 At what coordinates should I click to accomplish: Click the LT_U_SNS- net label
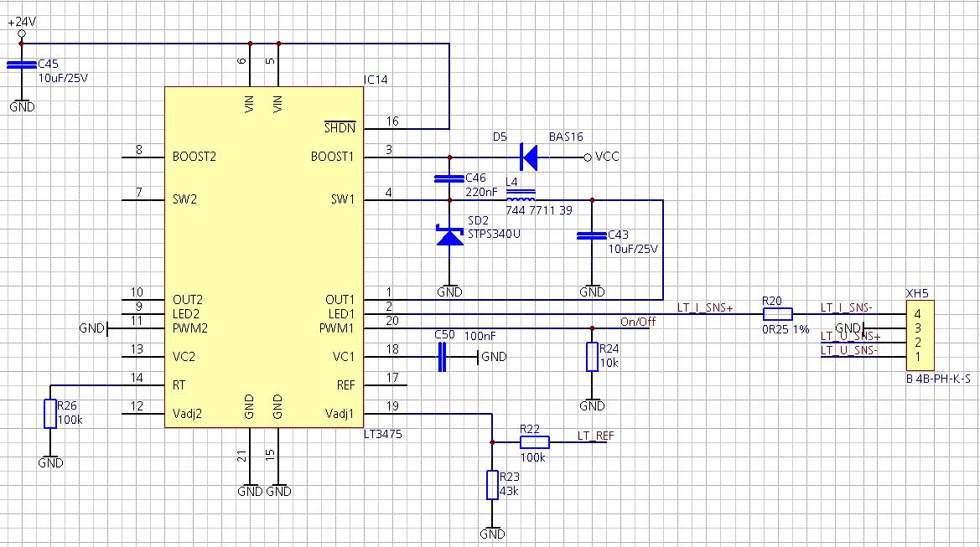(x=848, y=350)
